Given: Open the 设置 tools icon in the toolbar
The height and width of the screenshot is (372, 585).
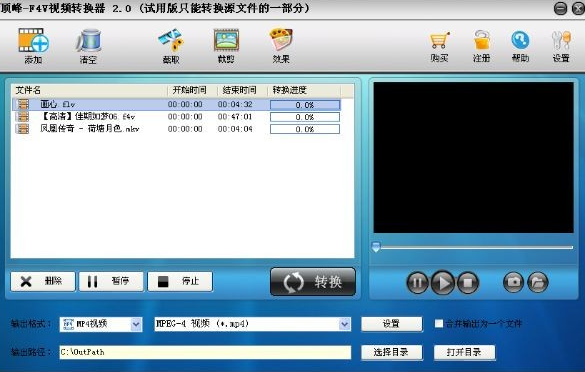Looking at the screenshot, I should point(561,40).
